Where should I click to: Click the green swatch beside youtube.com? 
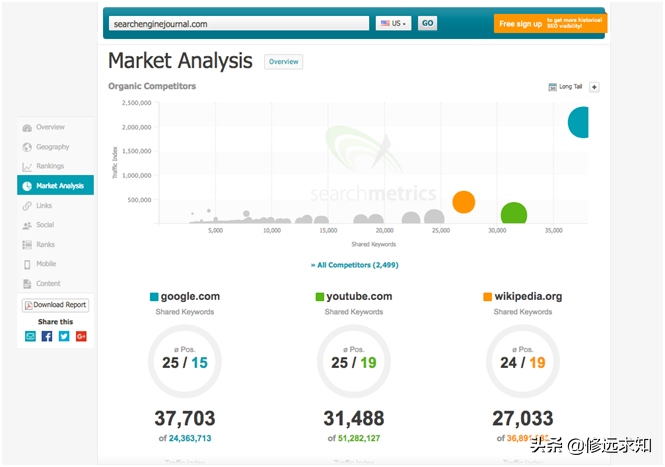tap(320, 296)
